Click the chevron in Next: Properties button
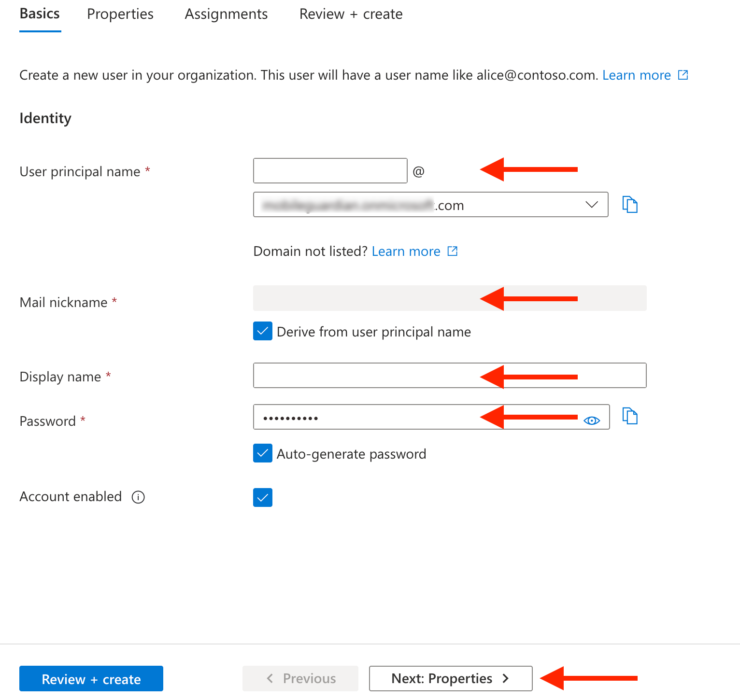This screenshot has height=700, width=740. point(506,678)
